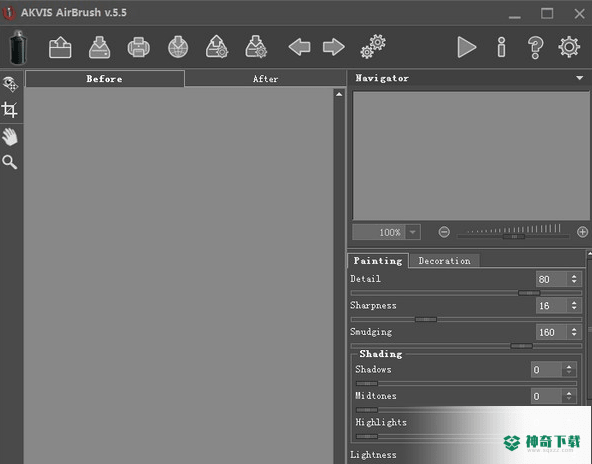The image size is (592, 464).
Task: Switch to the After tab
Action: [265, 79]
